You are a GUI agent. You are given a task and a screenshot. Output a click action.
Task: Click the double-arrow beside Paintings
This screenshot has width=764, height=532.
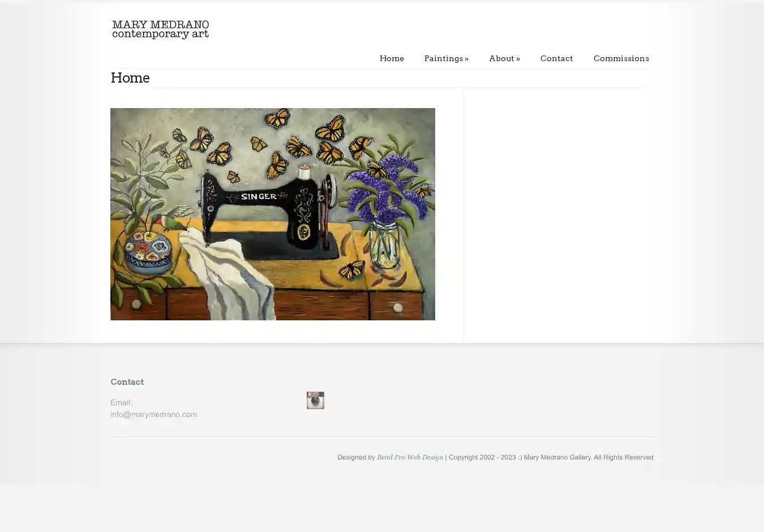[x=466, y=59]
